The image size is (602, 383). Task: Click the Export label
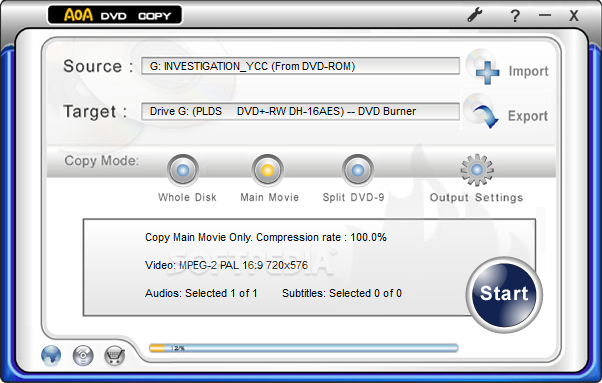528,116
